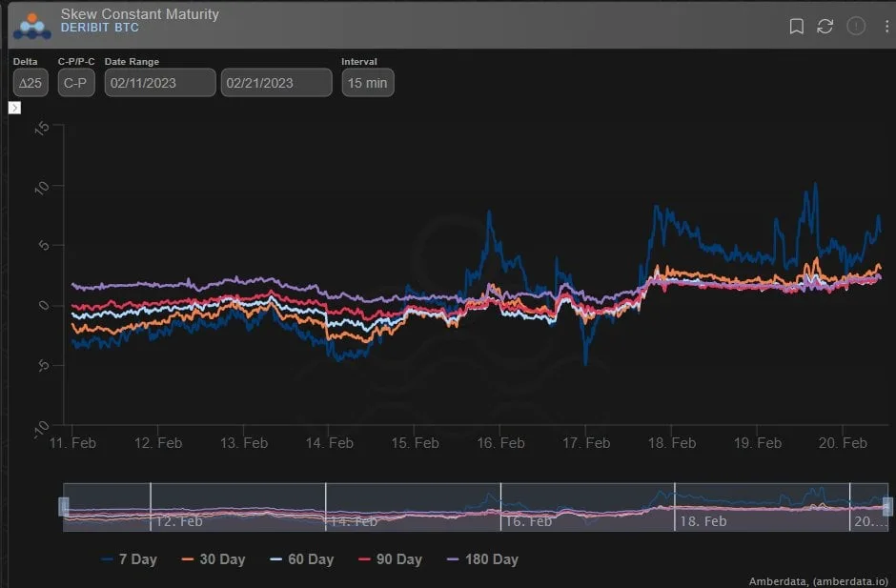Click the Skew Constant Maturity title

coord(140,13)
